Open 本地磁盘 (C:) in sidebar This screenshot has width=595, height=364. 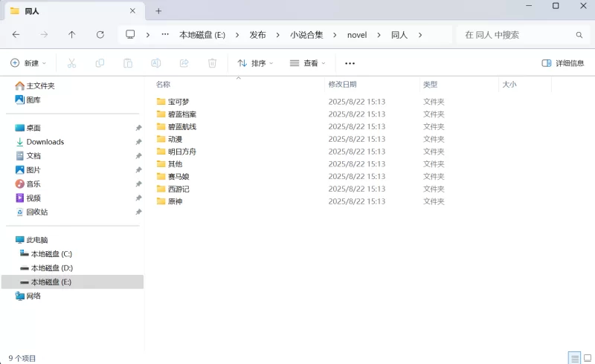coord(46,254)
